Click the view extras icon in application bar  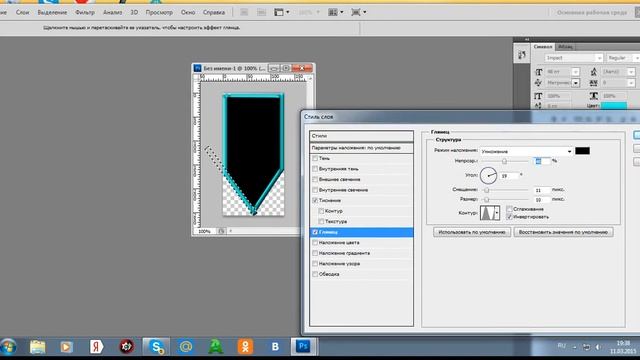[279, 12]
